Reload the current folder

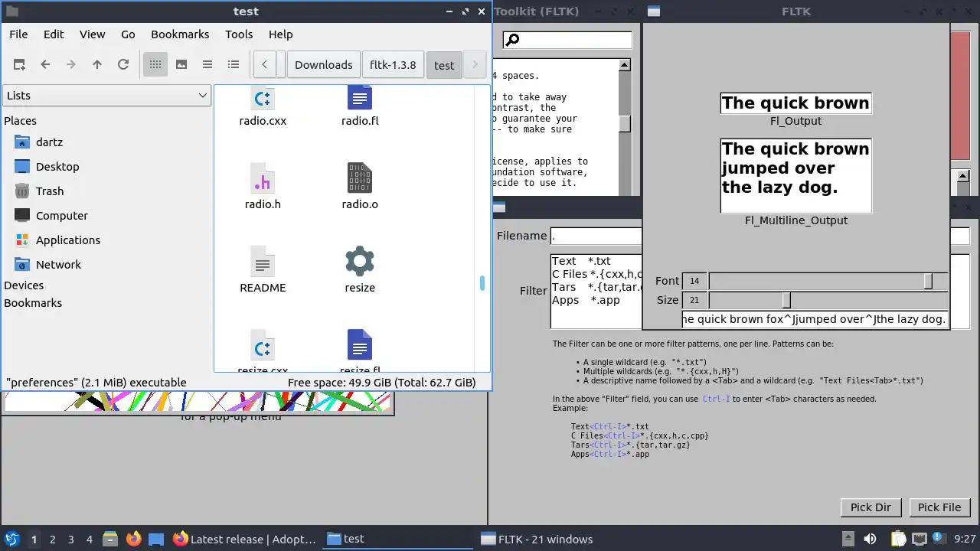[123, 65]
